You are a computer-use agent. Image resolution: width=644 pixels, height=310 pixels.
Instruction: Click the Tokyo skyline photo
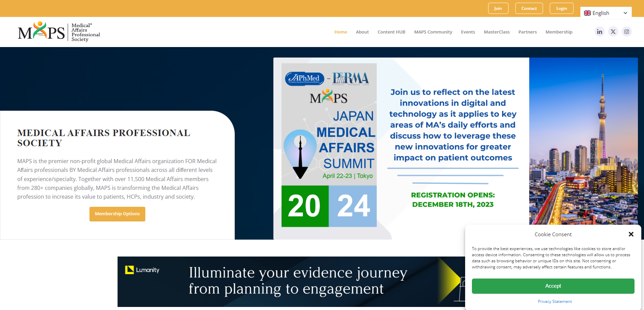[x=583, y=141]
